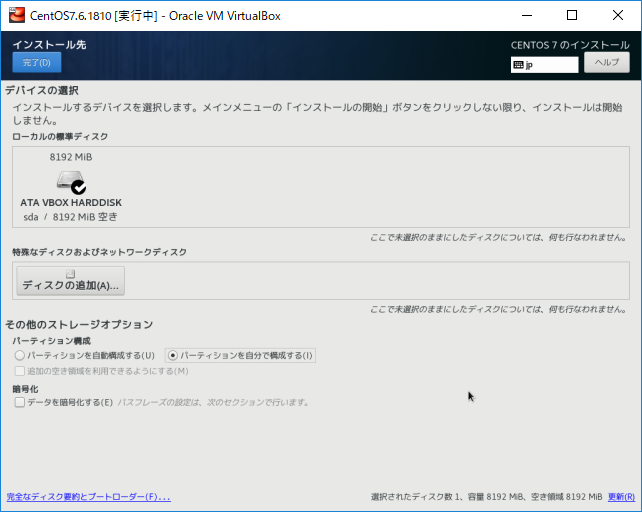642x512 pixels.
Task: Click the 特殊なディスクおよびネットワークディスク label
Action: click(x=99, y=252)
